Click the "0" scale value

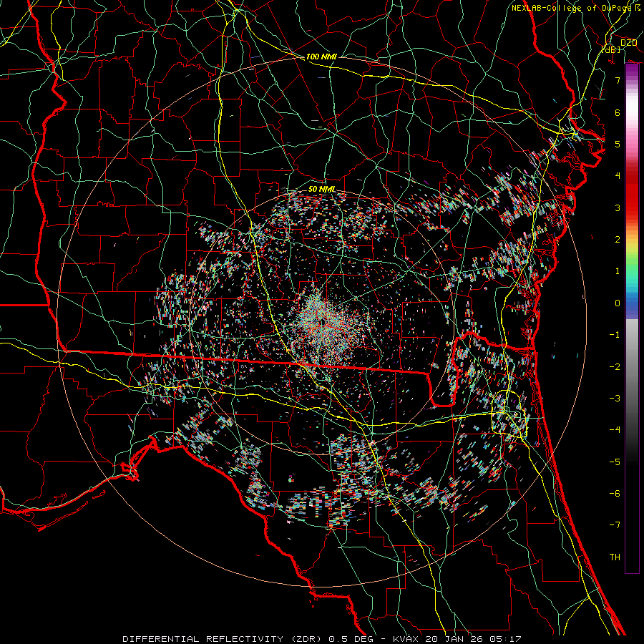(618, 303)
